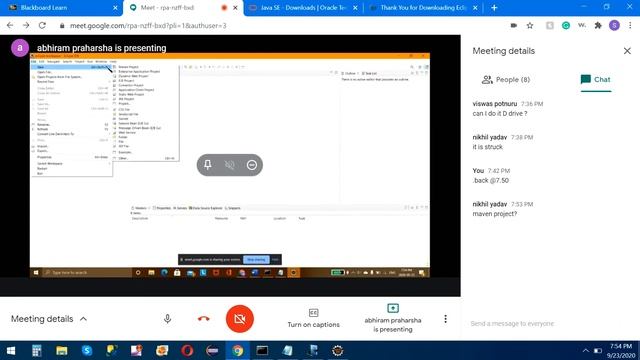Turn on your camera with the red button
The height and width of the screenshot is (360, 640).
tap(240, 319)
